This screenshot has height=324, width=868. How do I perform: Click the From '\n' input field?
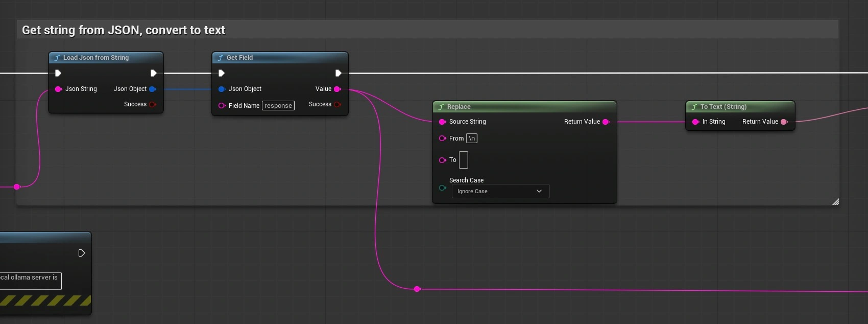(472, 138)
